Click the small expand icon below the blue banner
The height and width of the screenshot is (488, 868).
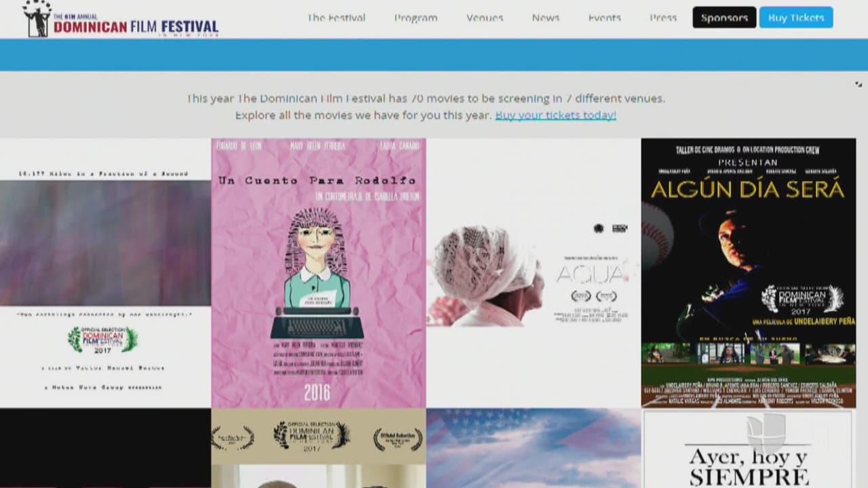click(859, 84)
